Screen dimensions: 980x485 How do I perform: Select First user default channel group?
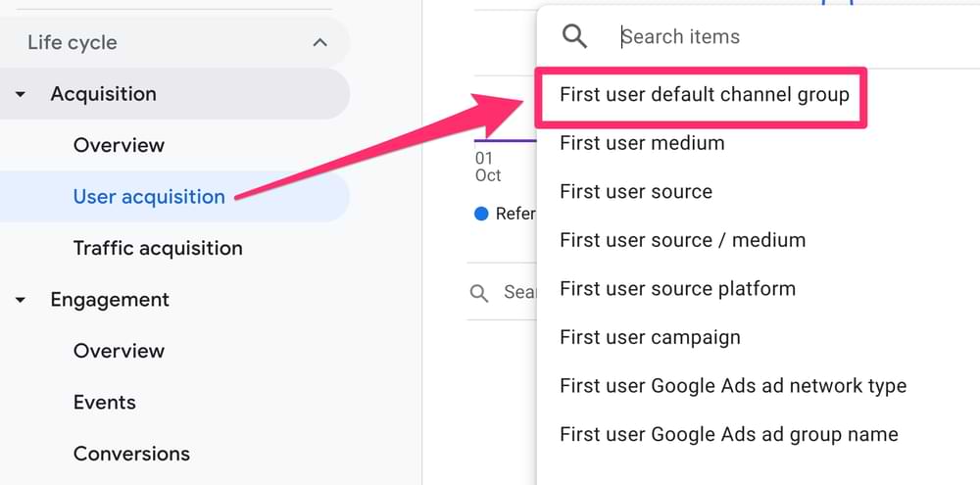[705, 95]
